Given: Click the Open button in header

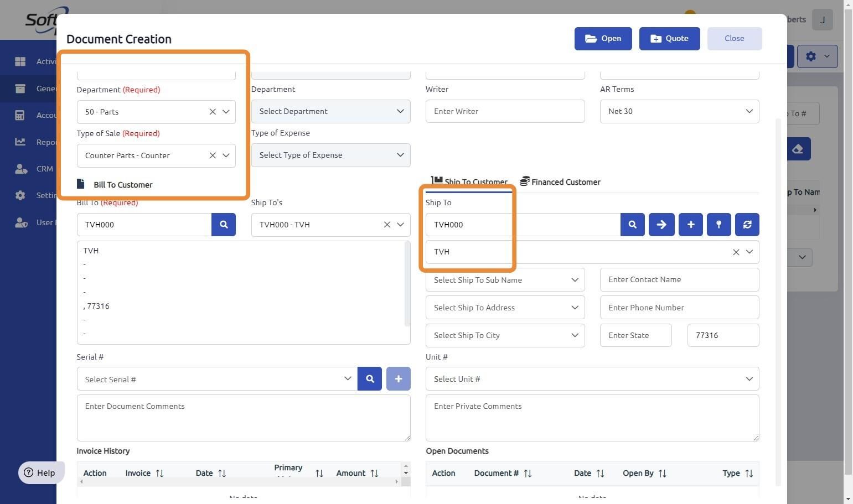Looking at the screenshot, I should pos(603,39).
